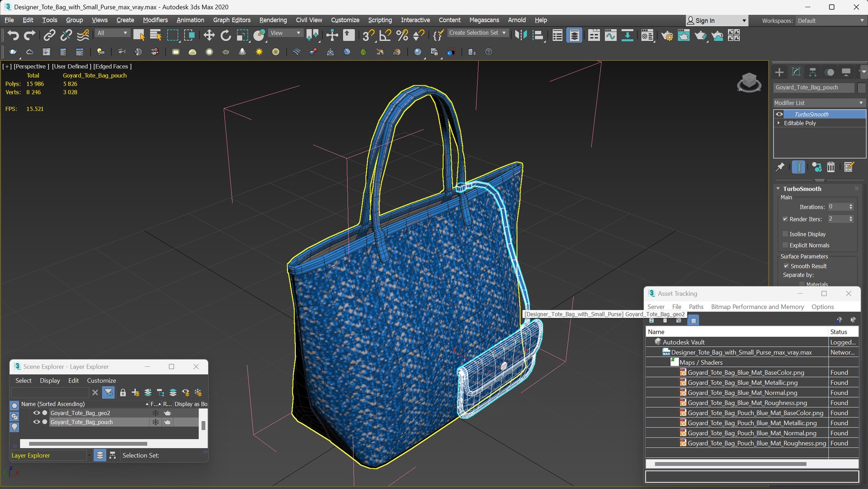
Task: Click the Scene Explorer lock icon
Action: [x=123, y=393]
